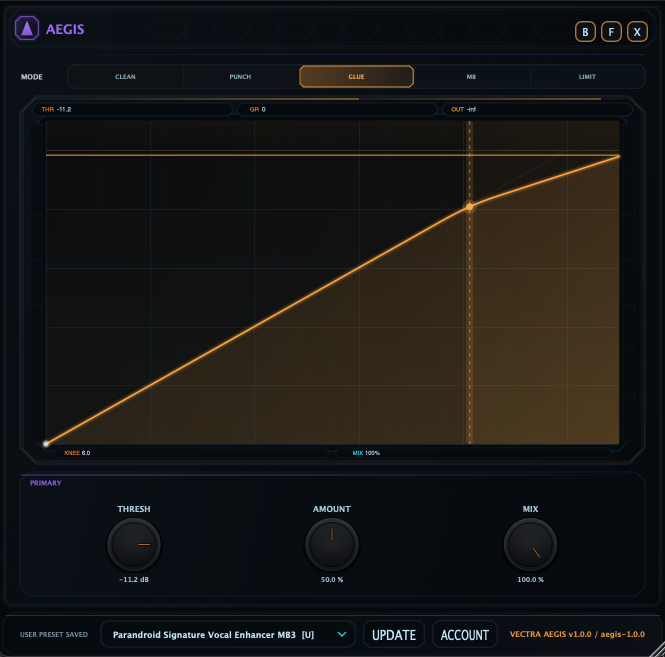Screen dimensions: 665x657
Task: Click the AMOUNT knob
Action: pyautogui.click(x=332, y=545)
